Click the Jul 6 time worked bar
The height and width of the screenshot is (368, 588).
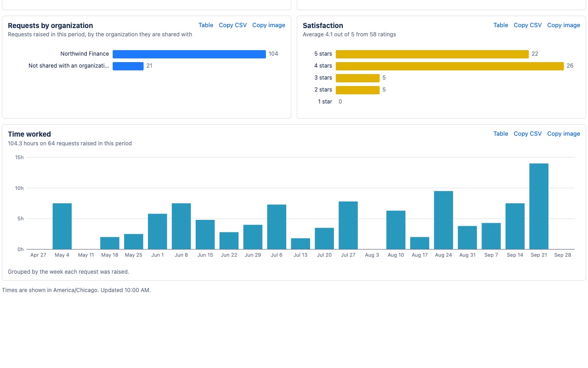coord(277,227)
